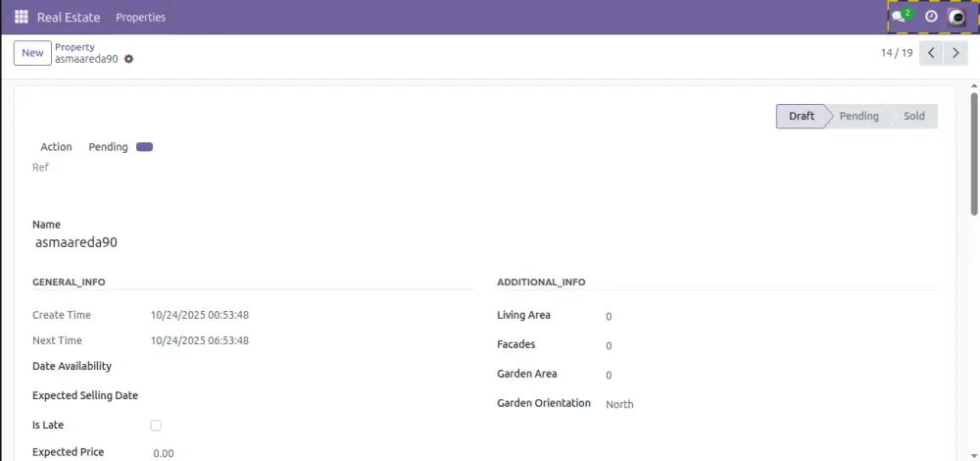Toggle the Is Late checkbox
This screenshot has height=461, width=980.
(156, 426)
